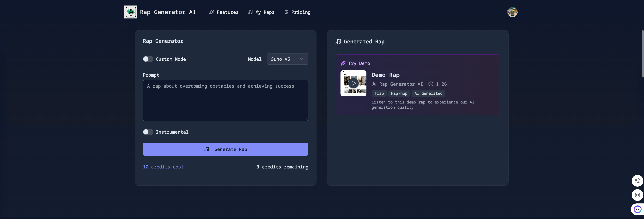Click the Rap Generator AI title link
The height and width of the screenshot is (219, 644).
tap(168, 12)
